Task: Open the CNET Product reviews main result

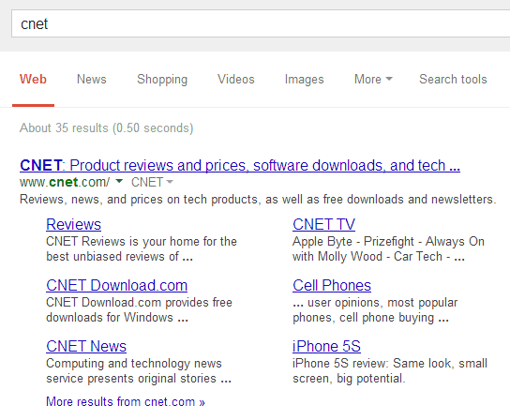Action: [240, 165]
